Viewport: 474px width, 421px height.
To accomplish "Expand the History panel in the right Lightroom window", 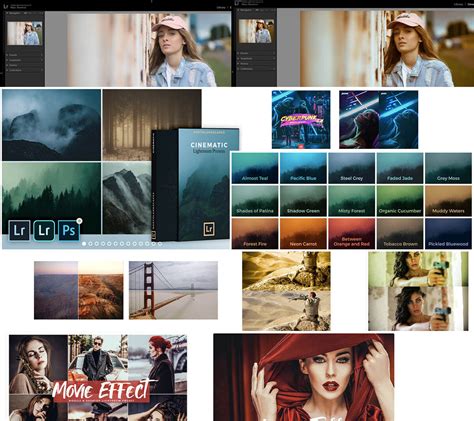I will [x=256, y=63].
